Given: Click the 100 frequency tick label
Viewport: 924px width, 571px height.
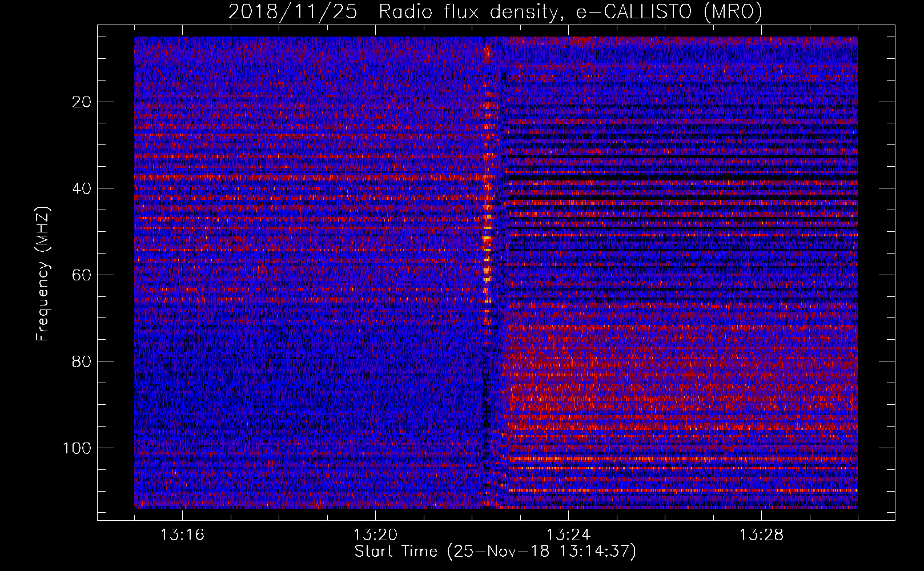Looking at the screenshot, I should coord(77,448).
